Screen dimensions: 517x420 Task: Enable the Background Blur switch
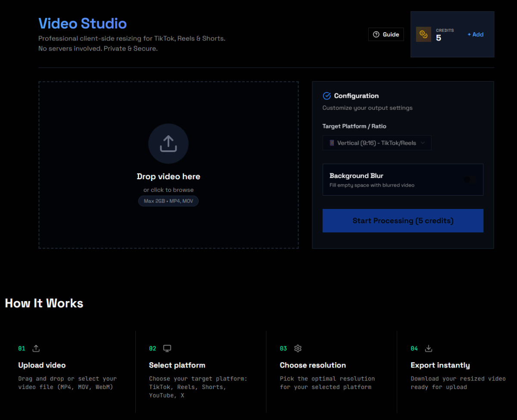tap(469, 180)
